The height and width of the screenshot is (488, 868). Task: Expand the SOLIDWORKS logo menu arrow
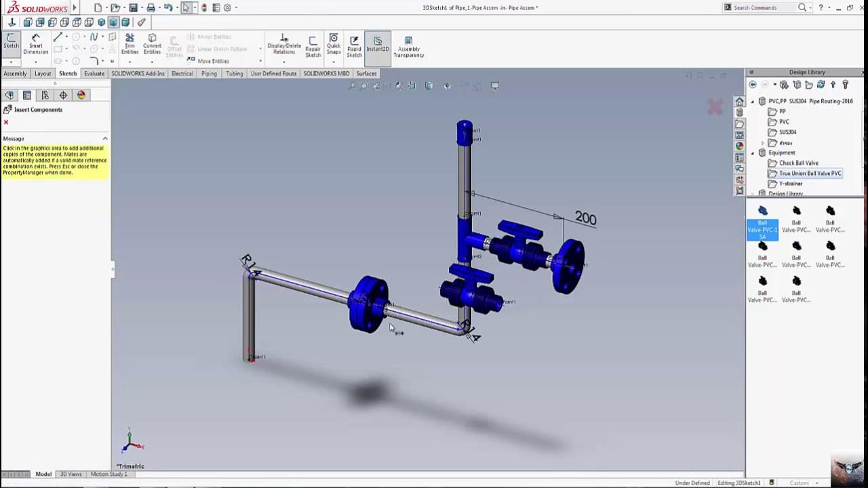click(75, 7)
